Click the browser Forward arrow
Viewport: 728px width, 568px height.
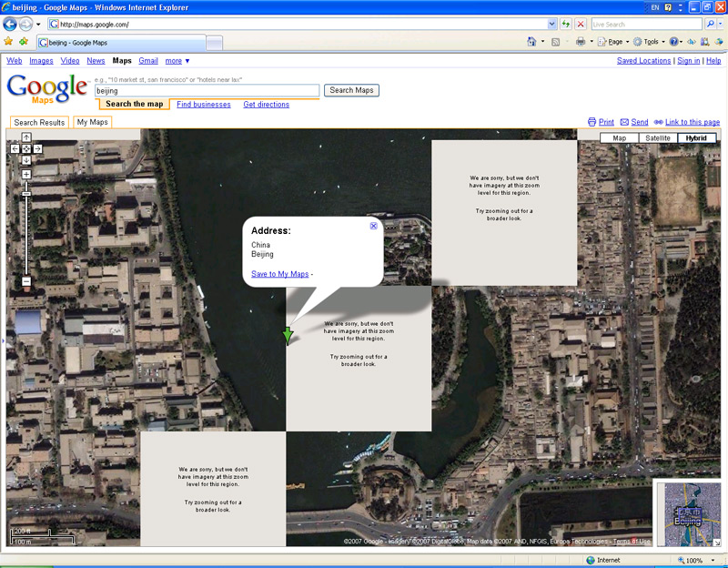point(26,24)
